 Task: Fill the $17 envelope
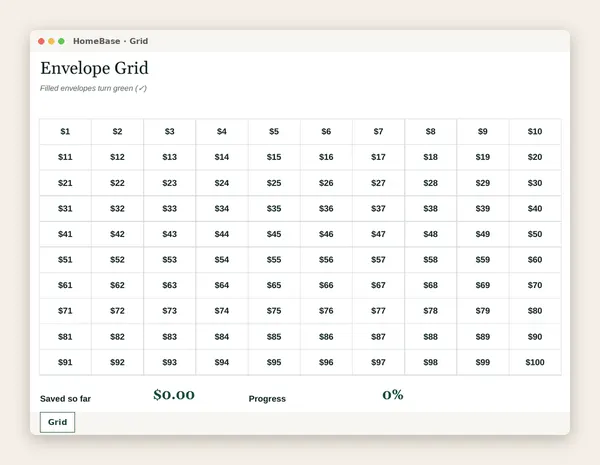378,157
